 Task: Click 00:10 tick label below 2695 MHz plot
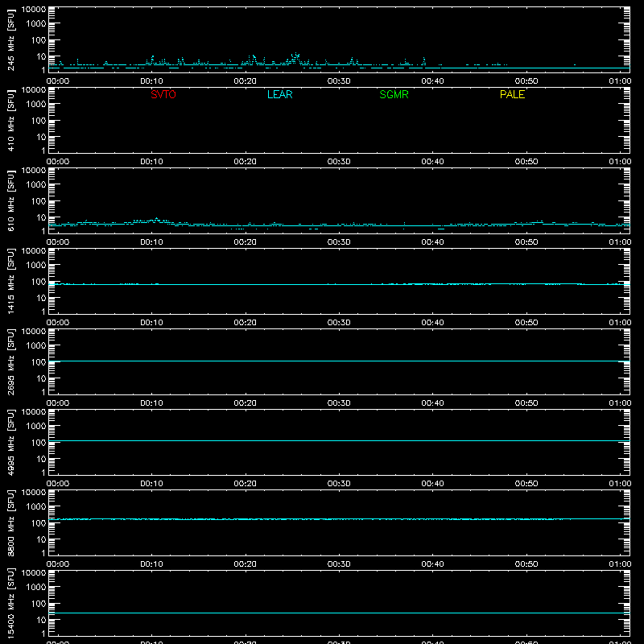151,403
